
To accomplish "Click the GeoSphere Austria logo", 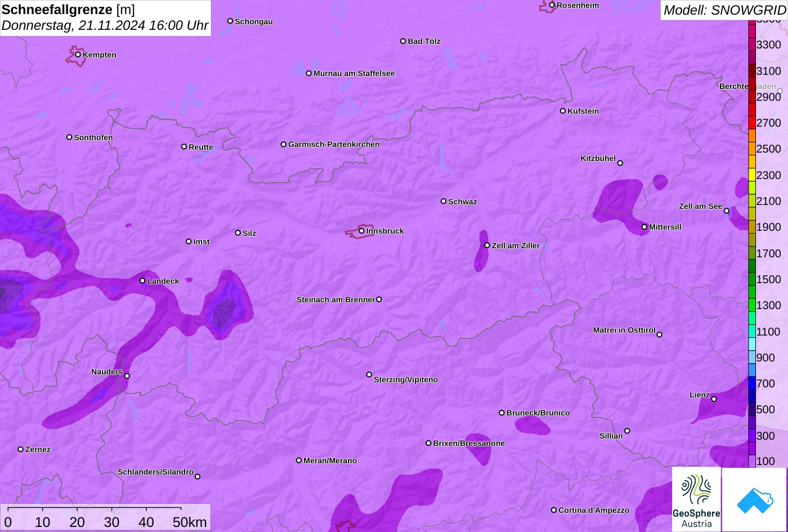I will pyautogui.click(x=696, y=499).
